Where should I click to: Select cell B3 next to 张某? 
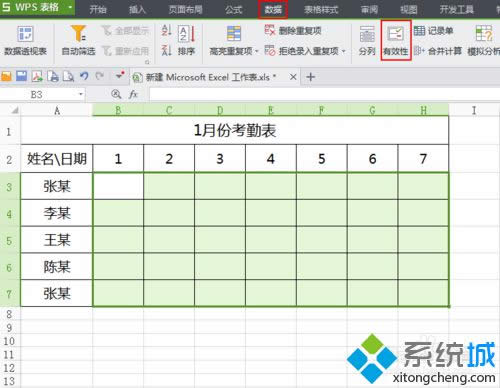point(118,186)
